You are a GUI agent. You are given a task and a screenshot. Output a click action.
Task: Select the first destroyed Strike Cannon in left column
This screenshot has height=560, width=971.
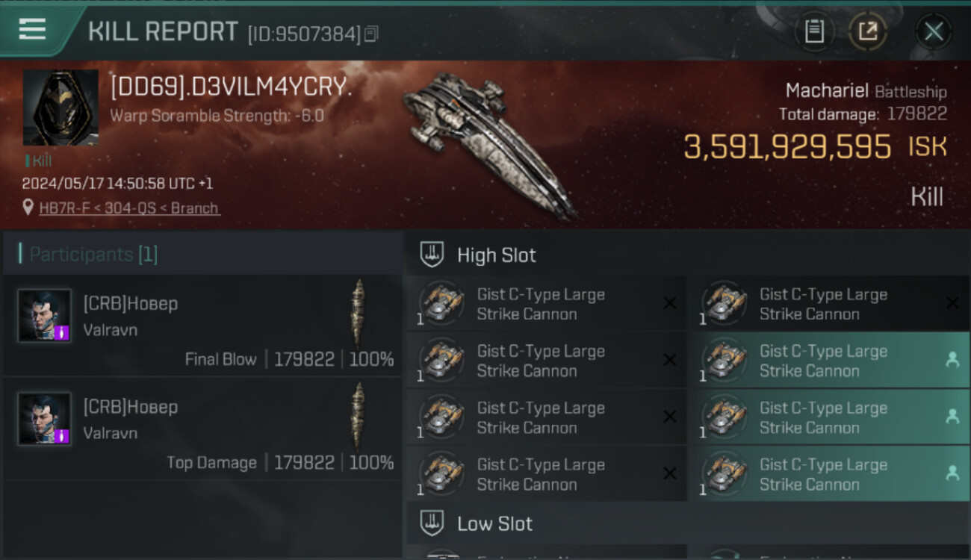547,303
